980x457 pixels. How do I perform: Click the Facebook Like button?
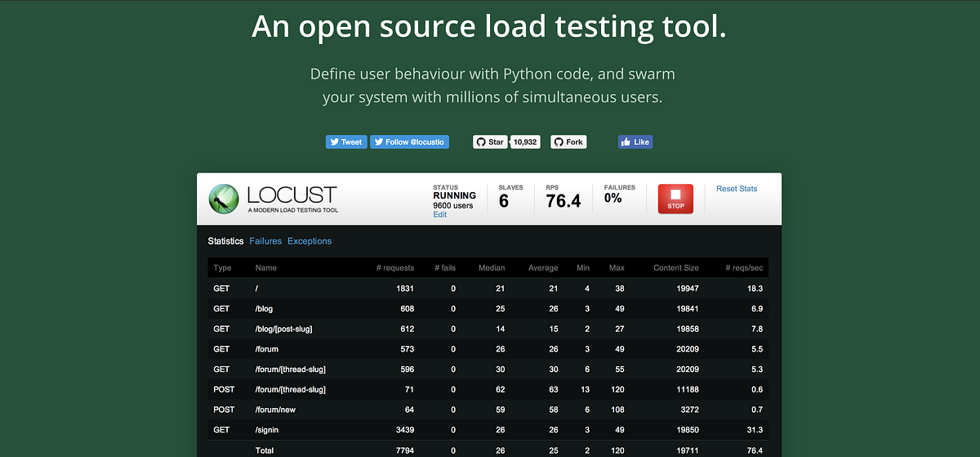point(635,141)
